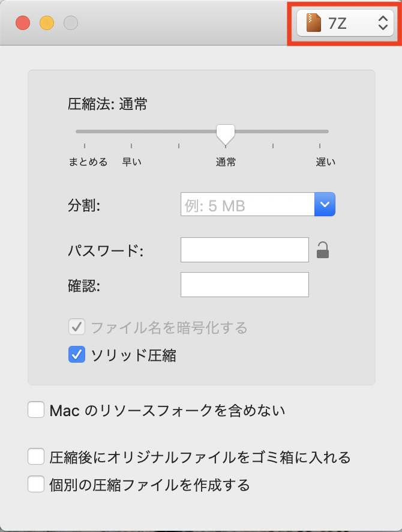Open the 7Z format dropdown
This screenshot has height=532, width=402.
(345, 24)
